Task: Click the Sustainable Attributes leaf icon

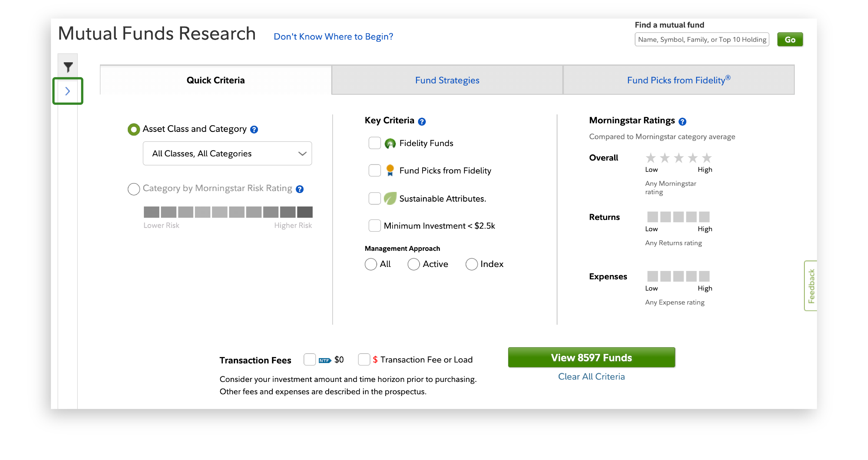Action: [390, 198]
